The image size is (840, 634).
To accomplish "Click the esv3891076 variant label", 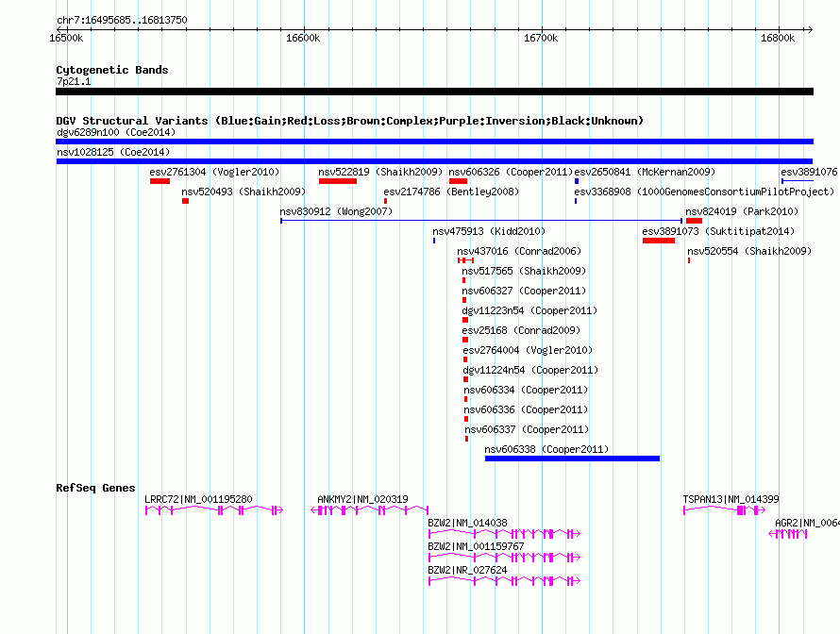I will (x=809, y=172).
